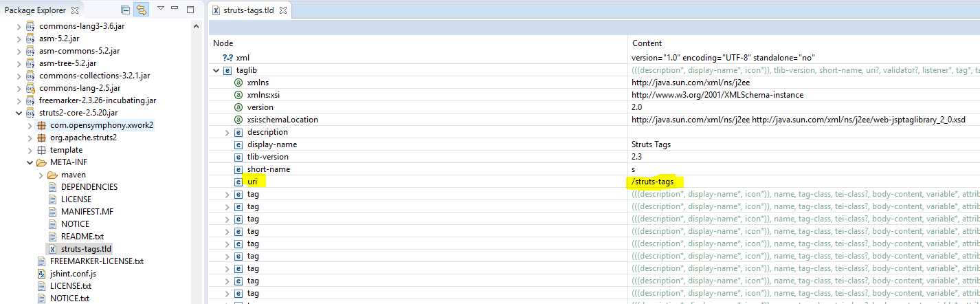The height and width of the screenshot is (304, 980).
Task: Maximize the Package Explorer view
Action: point(190,10)
